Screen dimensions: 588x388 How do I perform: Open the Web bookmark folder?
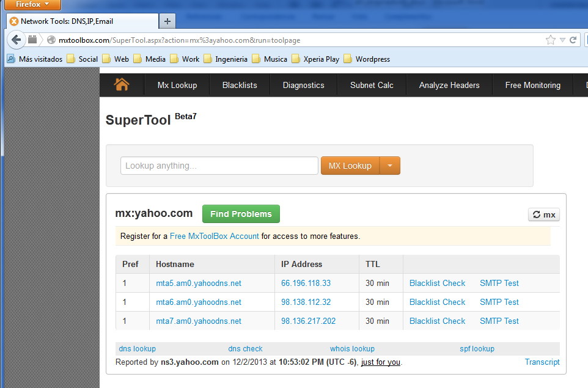(116, 59)
